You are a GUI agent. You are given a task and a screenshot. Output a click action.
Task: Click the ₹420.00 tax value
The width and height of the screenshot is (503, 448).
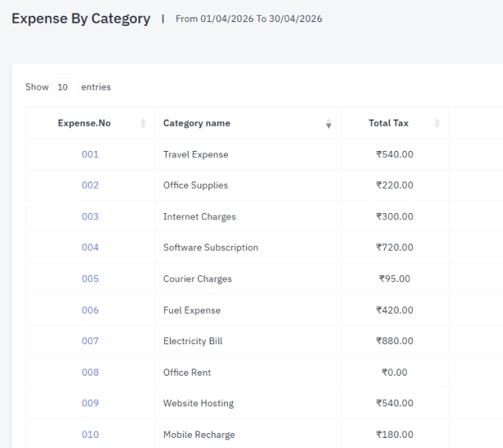tap(395, 310)
